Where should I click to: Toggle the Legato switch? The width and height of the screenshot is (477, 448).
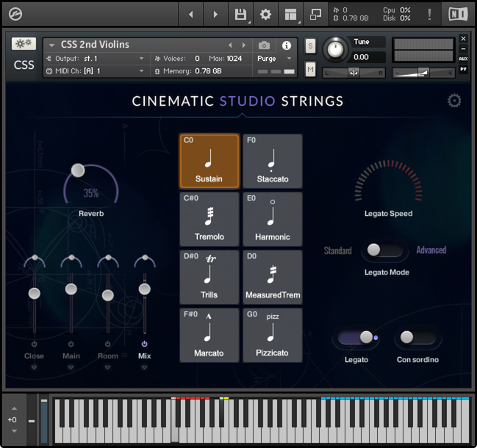click(356, 337)
